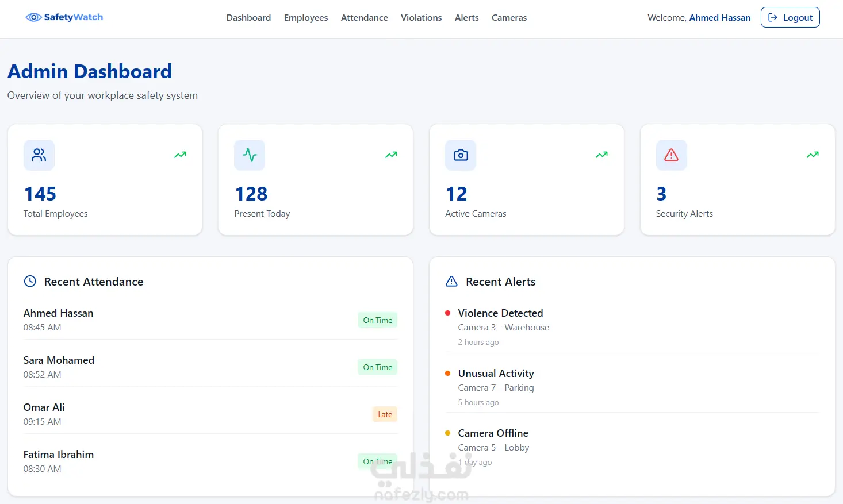
Task: Click the Sara Mohamed attendance row
Action: tap(210, 367)
